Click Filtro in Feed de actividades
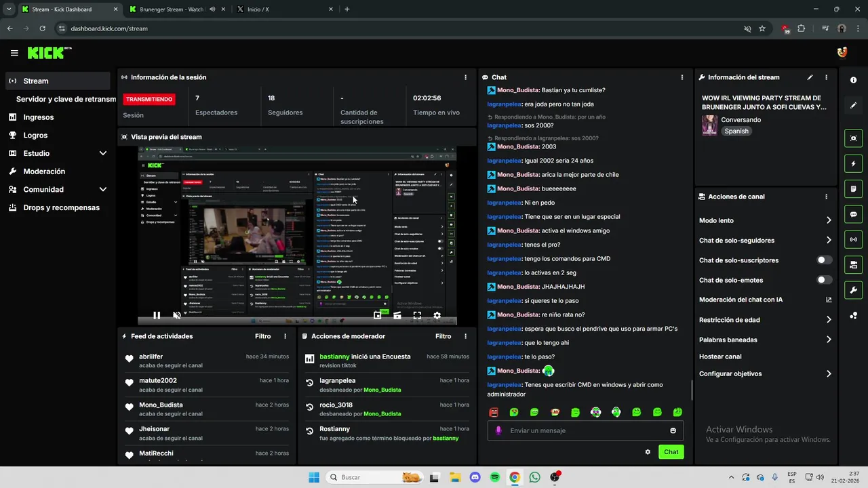This screenshot has height=488, width=868. [x=262, y=336]
